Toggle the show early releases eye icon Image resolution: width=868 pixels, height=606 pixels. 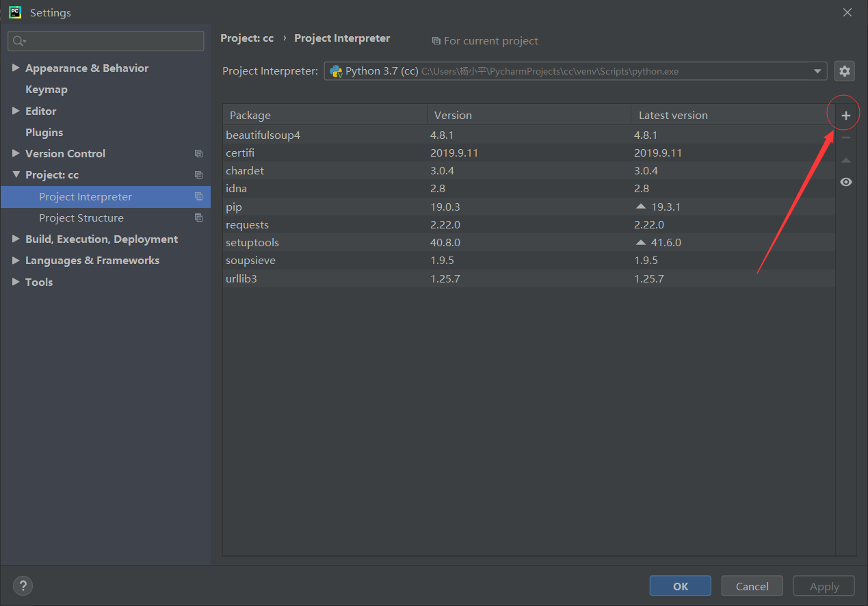[846, 182]
